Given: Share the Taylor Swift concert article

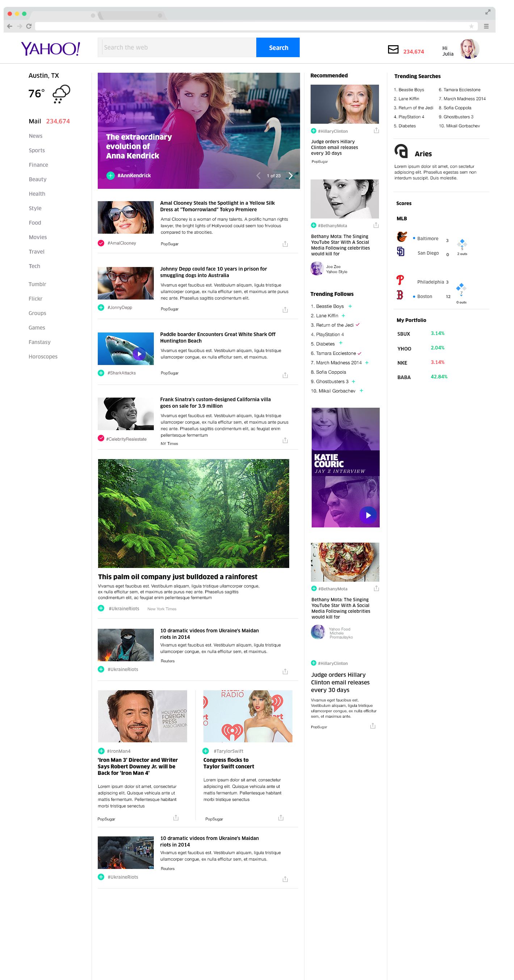Looking at the screenshot, I should click(281, 818).
